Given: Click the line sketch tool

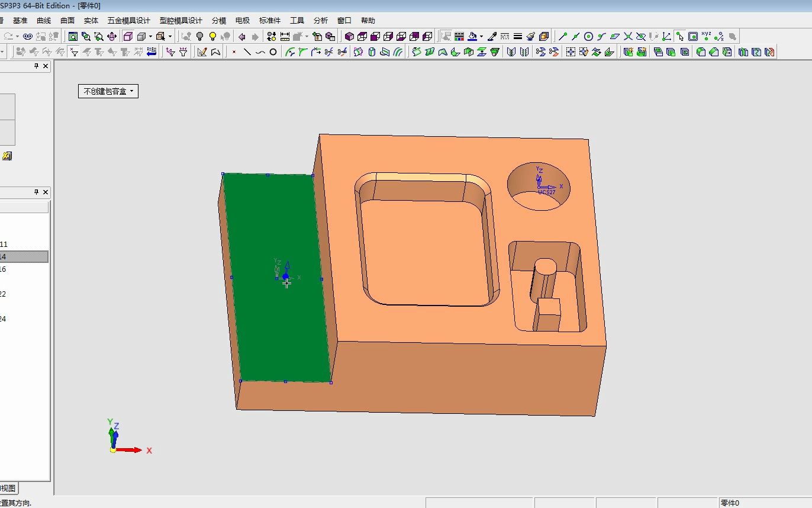Looking at the screenshot, I should pos(247,52).
